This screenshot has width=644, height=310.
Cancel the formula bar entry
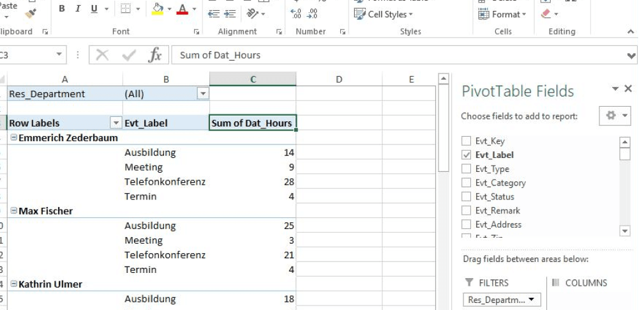pyautogui.click(x=102, y=55)
